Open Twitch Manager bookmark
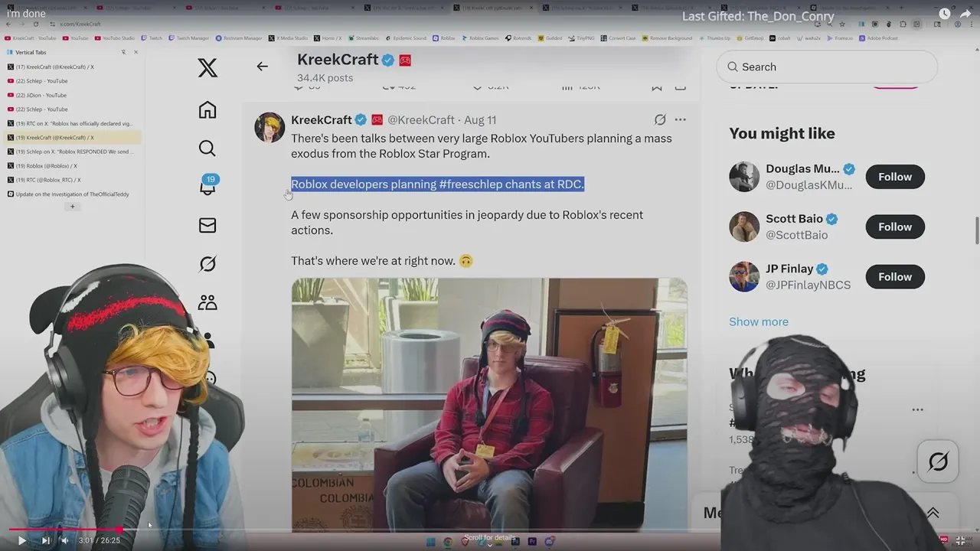The width and height of the screenshot is (980, 551). pos(189,37)
